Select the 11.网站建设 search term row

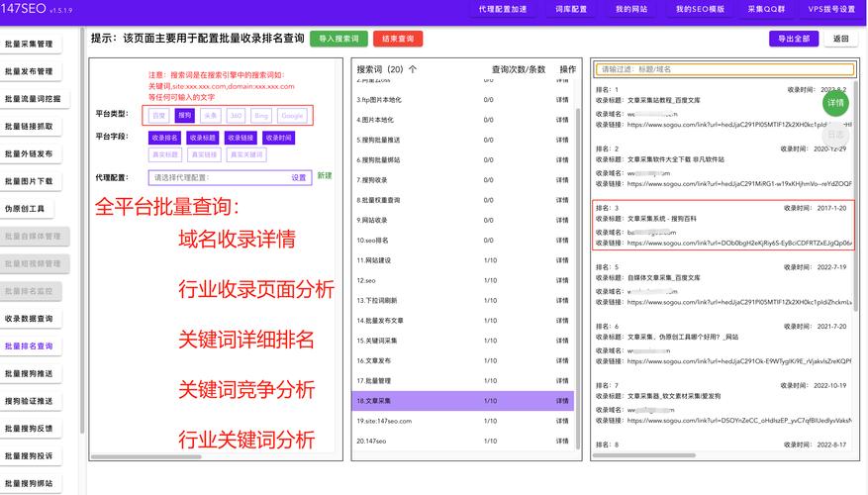point(463,260)
